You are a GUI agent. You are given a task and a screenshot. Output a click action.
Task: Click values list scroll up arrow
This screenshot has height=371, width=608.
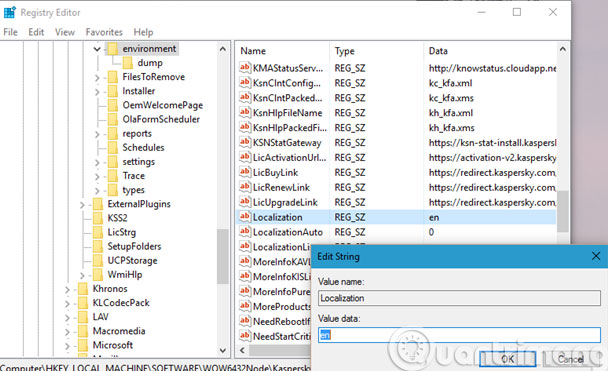coord(563,50)
